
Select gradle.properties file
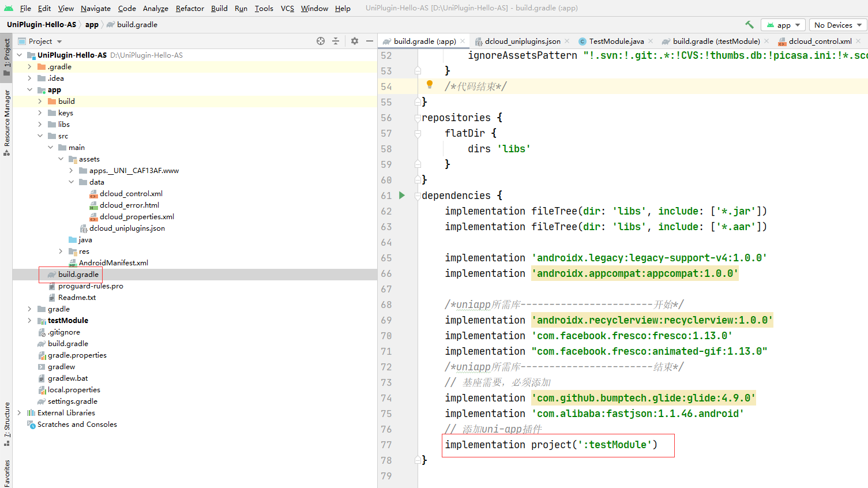point(77,355)
